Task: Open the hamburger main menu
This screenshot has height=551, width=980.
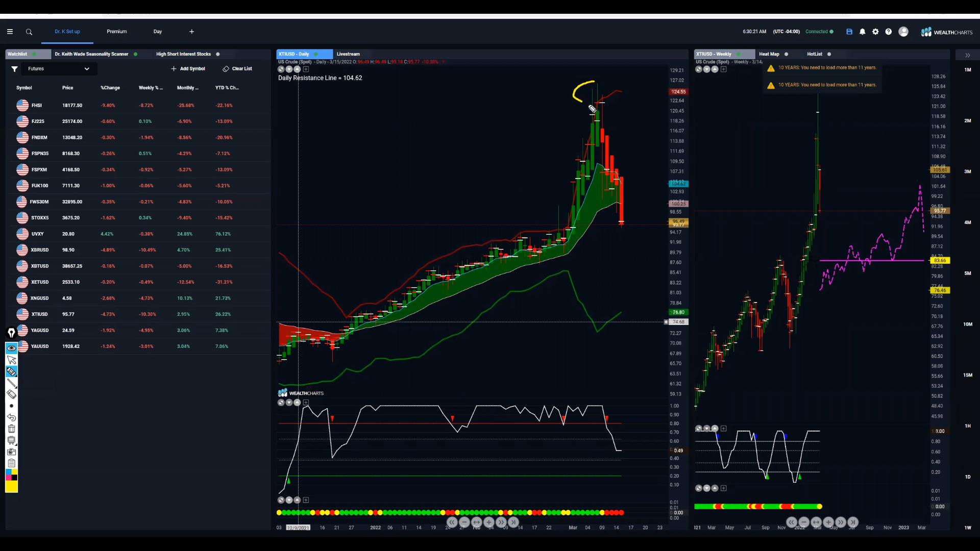Action: click(10, 32)
